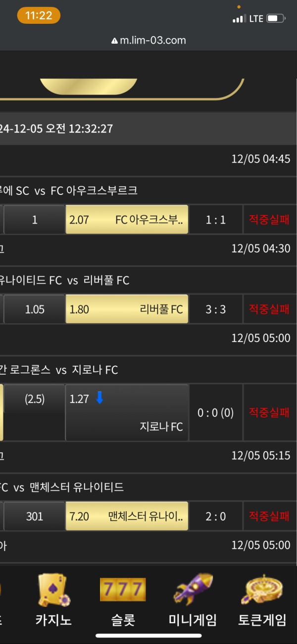The width and height of the screenshot is (297, 644).
Task: Tap the 토큰게임 roulette wheel icon
Action: pyautogui.click(x=262, y=589)
